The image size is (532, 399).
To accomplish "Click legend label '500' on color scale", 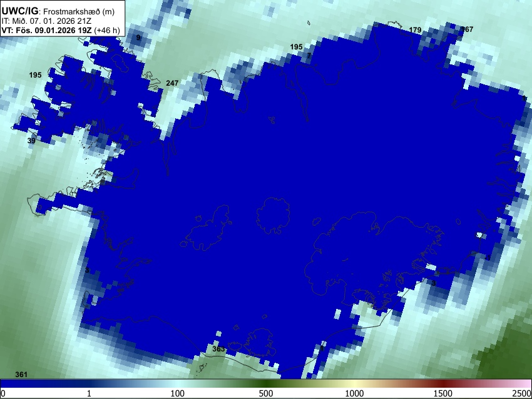I will pos(266,393).
